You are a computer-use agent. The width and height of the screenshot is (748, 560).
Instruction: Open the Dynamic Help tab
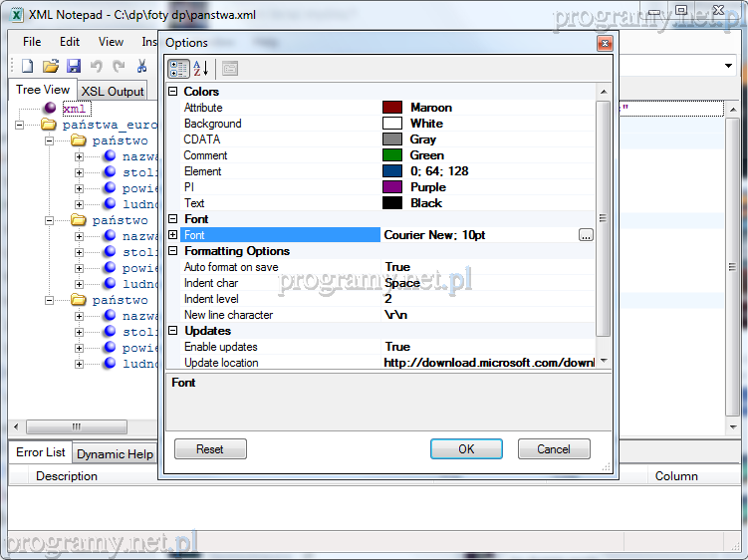click(x=115, y=453)
